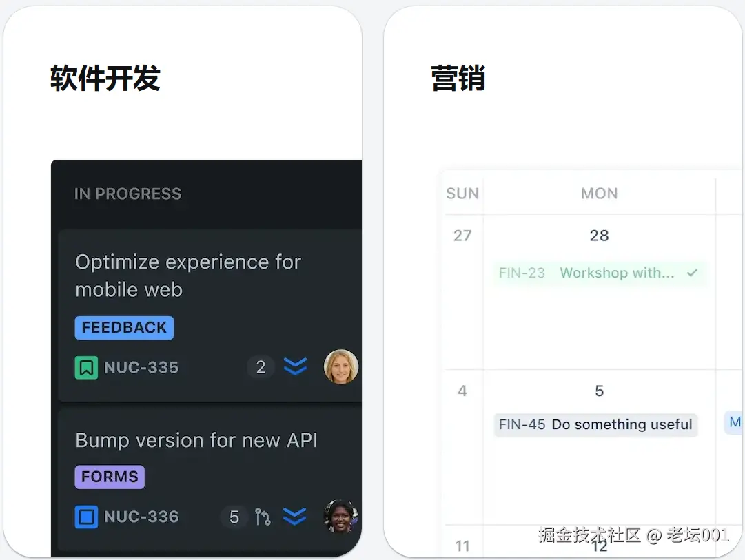Click the blue FEEDBACK label
The height and width of the screenshot is (560, 745).
click(x=124, y=327)
